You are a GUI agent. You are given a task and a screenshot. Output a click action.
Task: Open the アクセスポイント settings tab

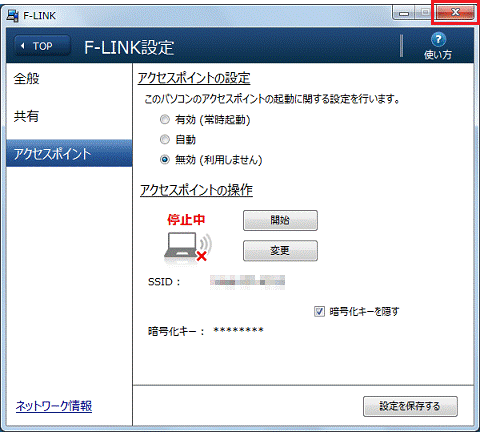tap(69, 153)
